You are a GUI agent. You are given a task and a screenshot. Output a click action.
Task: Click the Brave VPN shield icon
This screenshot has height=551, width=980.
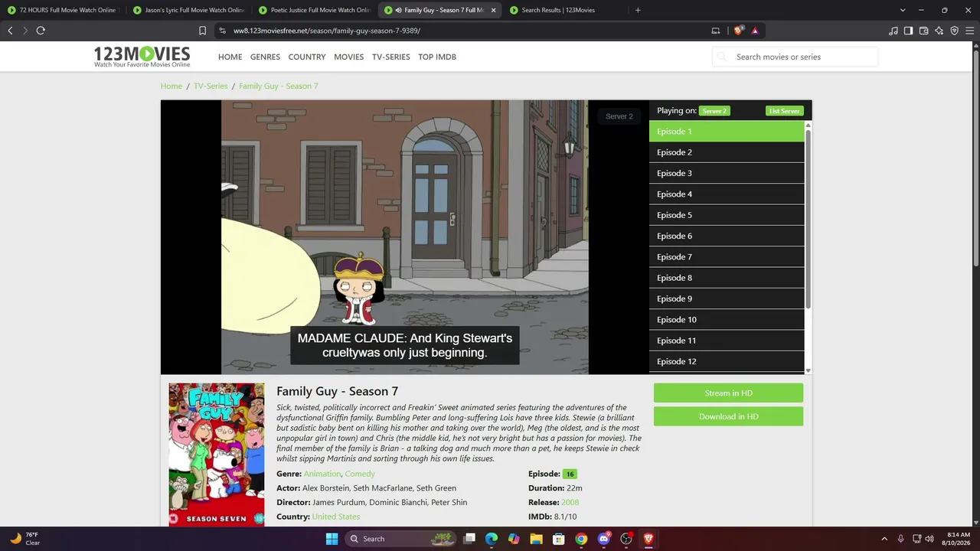coord(954,31)
